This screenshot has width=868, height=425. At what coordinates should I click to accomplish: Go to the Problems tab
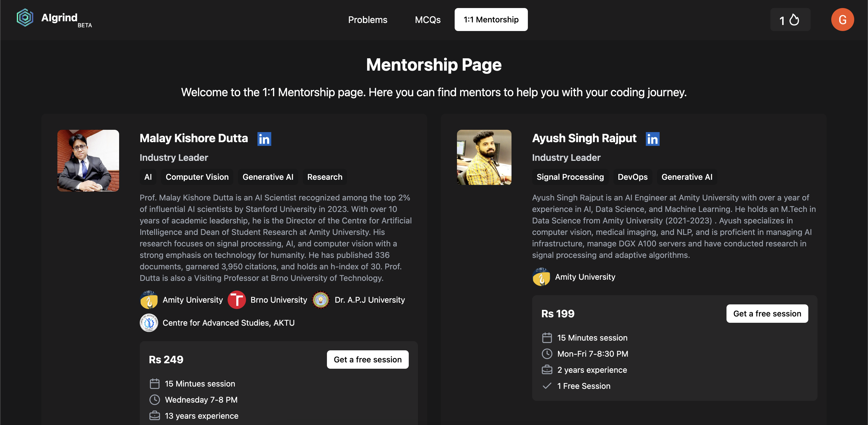pyautogui.click(x=368, y=20)
